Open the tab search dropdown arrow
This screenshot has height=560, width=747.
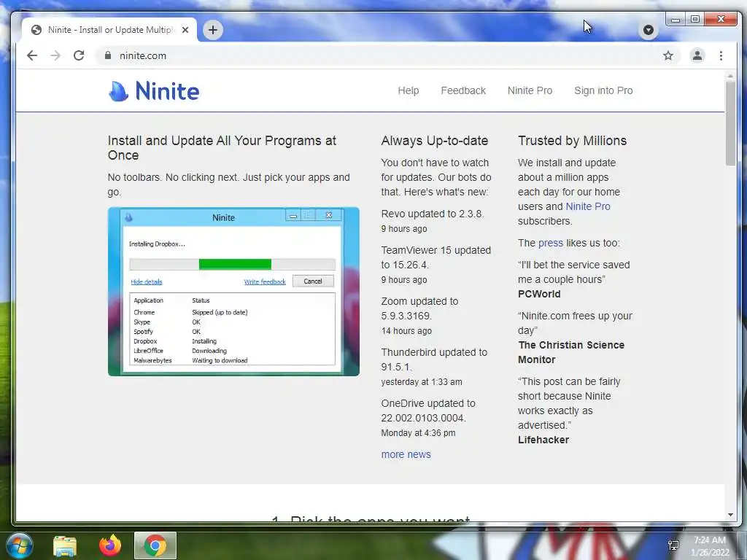648,30
